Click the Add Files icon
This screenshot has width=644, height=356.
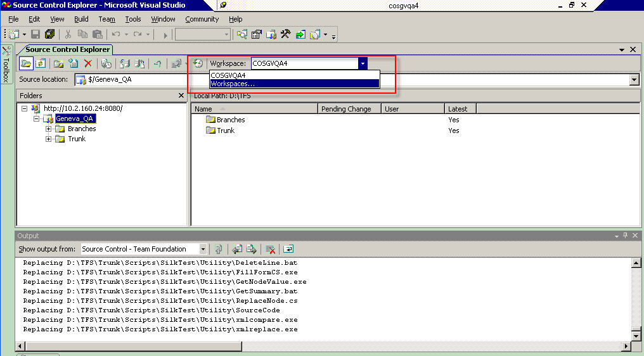[74, 63]
